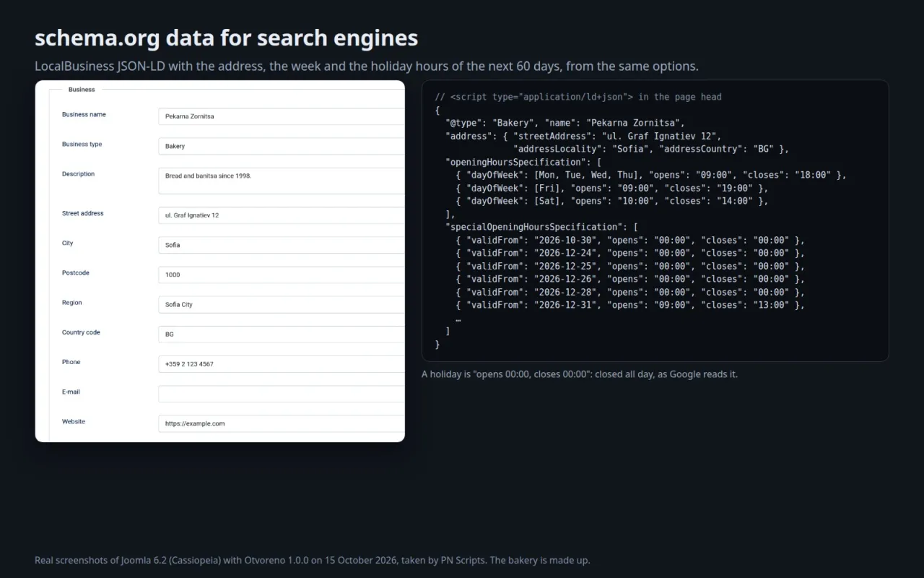Click the "Country code" form label
The width and height of the screenshot is (924, 578).
81,332
